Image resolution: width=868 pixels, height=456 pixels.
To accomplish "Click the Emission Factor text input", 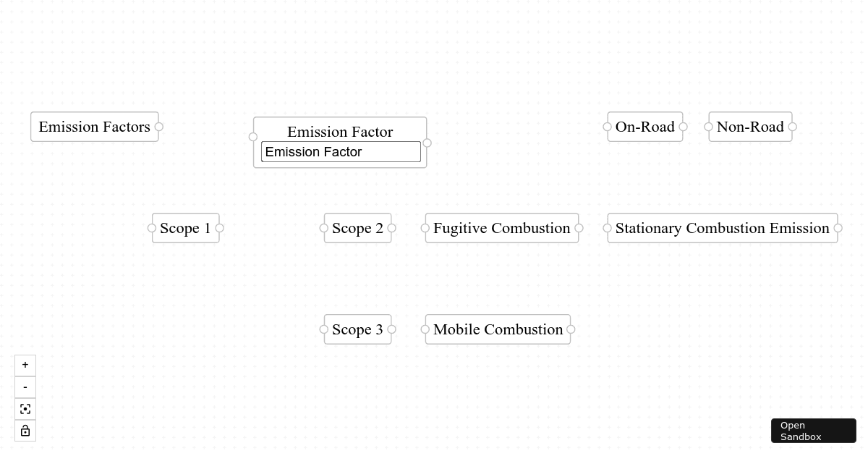I will click(341, 152).
